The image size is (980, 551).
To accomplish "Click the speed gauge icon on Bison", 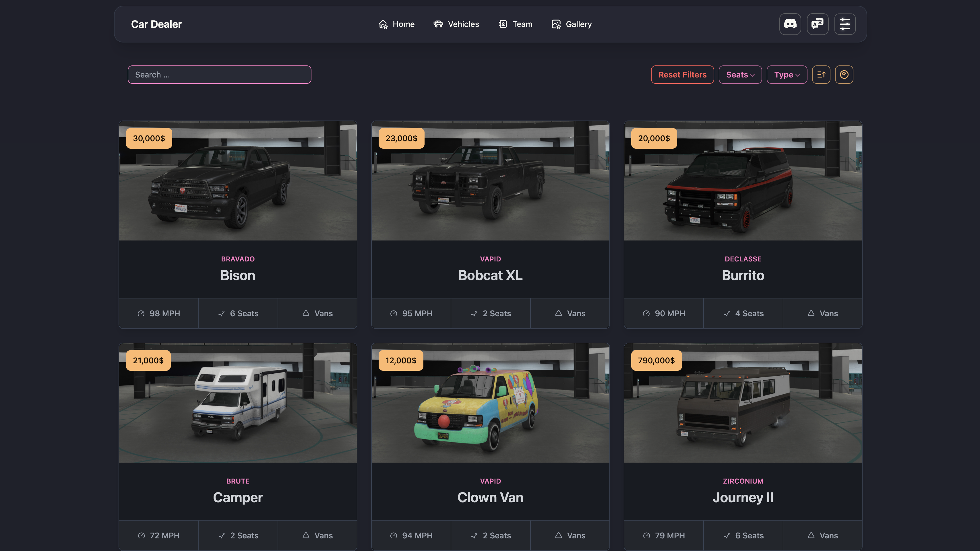I will (141, 313).
